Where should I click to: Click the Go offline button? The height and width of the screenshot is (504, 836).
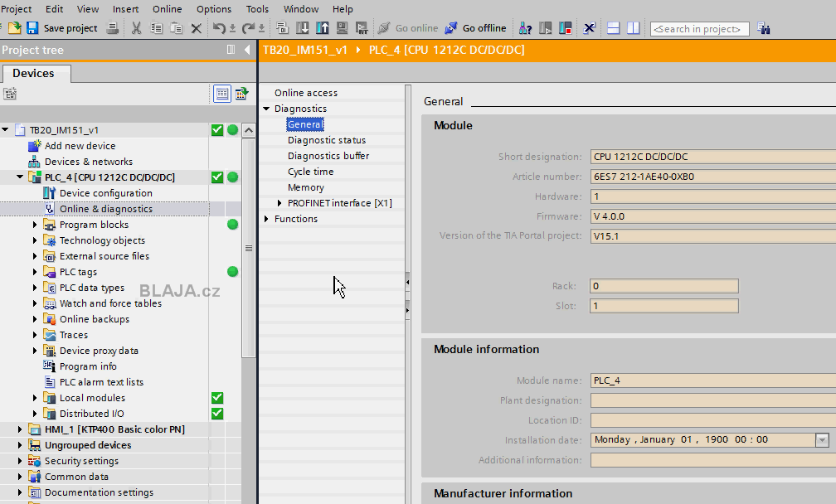tap(475, 27)
